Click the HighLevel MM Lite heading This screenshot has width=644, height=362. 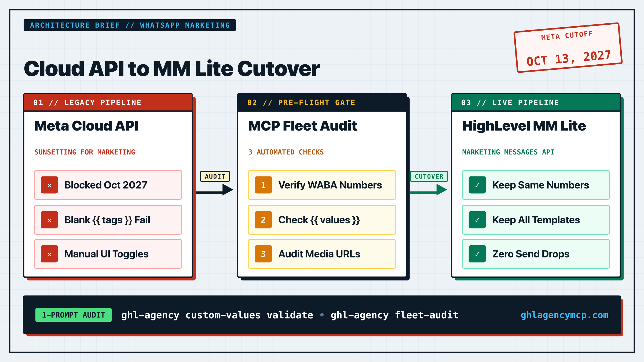524,126
